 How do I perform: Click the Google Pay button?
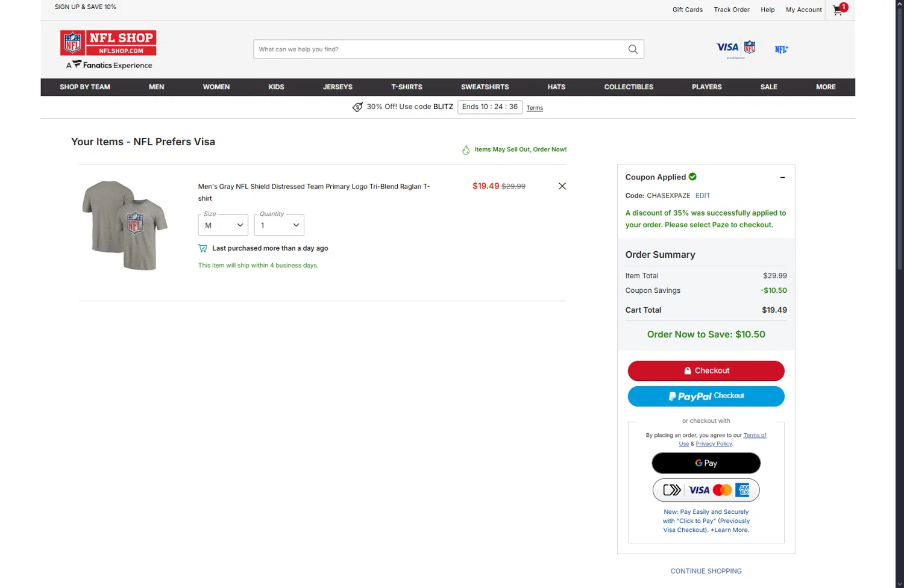706,463
